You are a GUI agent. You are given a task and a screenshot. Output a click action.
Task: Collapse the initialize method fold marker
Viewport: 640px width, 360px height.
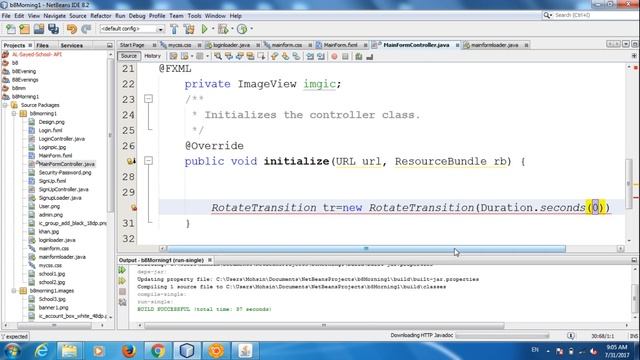pyautogui.click(x=149, y=161)
